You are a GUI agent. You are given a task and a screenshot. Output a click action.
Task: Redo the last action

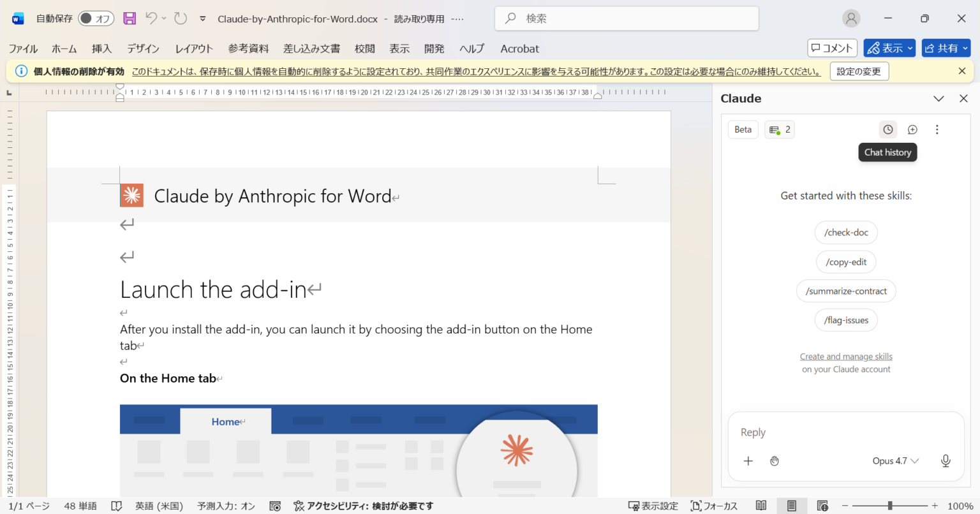[x=181, y=18]
